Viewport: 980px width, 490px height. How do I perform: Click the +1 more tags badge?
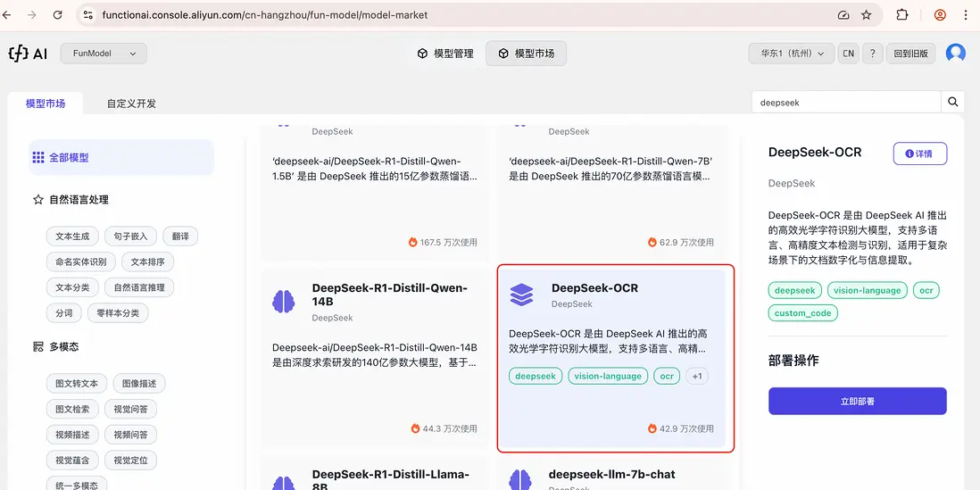[x=697, y=377]
